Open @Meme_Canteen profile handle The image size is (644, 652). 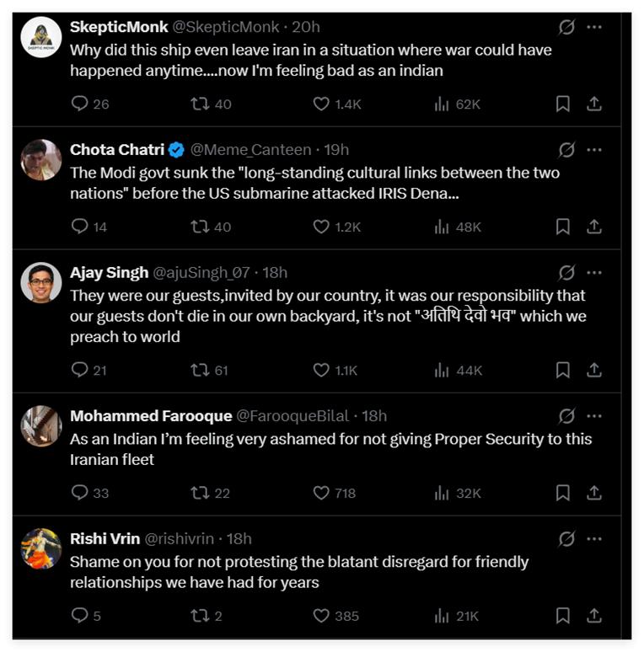click(x=250, y=149)
